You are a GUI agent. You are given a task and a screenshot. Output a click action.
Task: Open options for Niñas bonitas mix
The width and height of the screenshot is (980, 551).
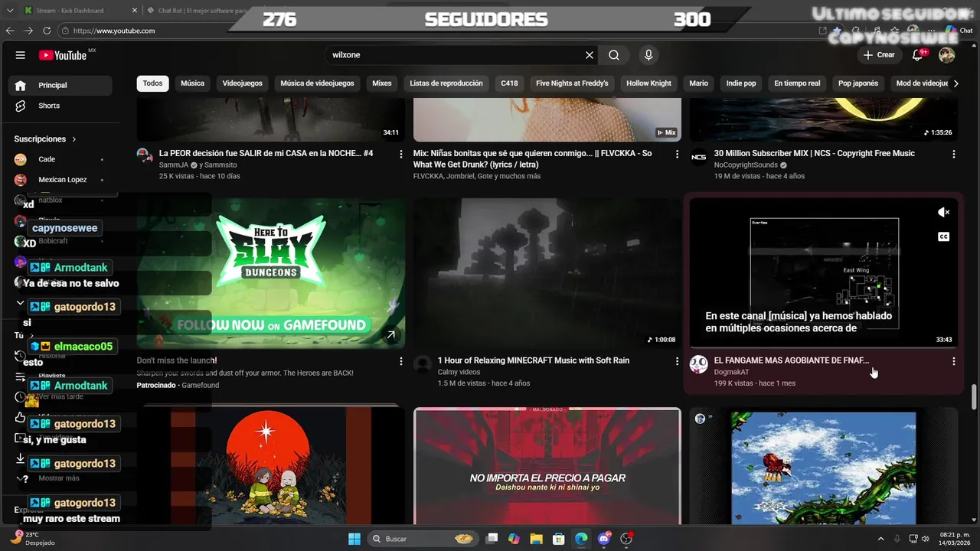point(677,154)
